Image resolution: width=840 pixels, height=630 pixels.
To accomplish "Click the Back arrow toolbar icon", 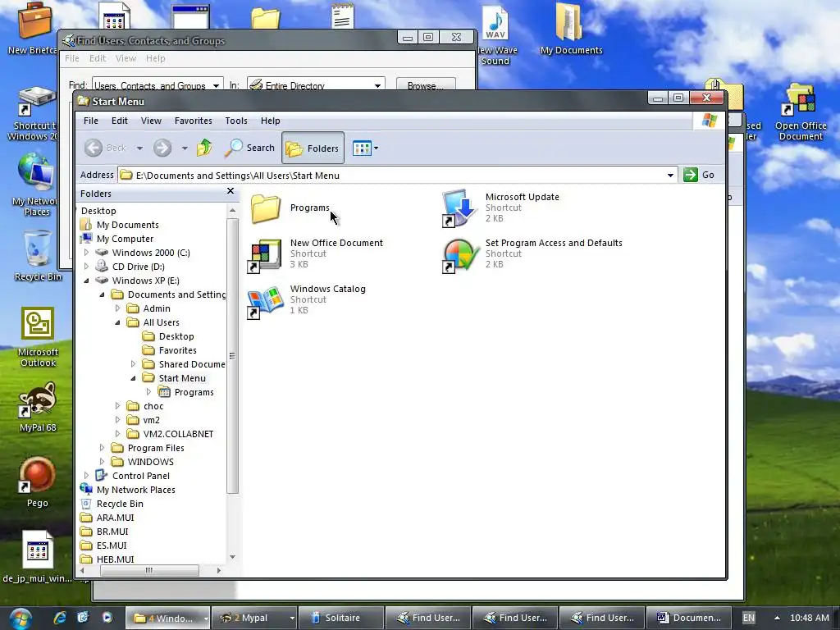I will pos(94,148).
